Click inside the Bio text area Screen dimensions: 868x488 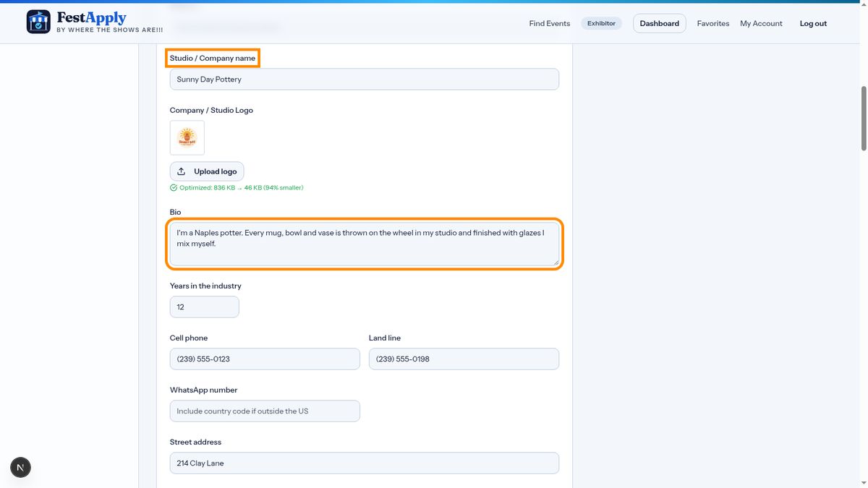click(x=365, y=244)
